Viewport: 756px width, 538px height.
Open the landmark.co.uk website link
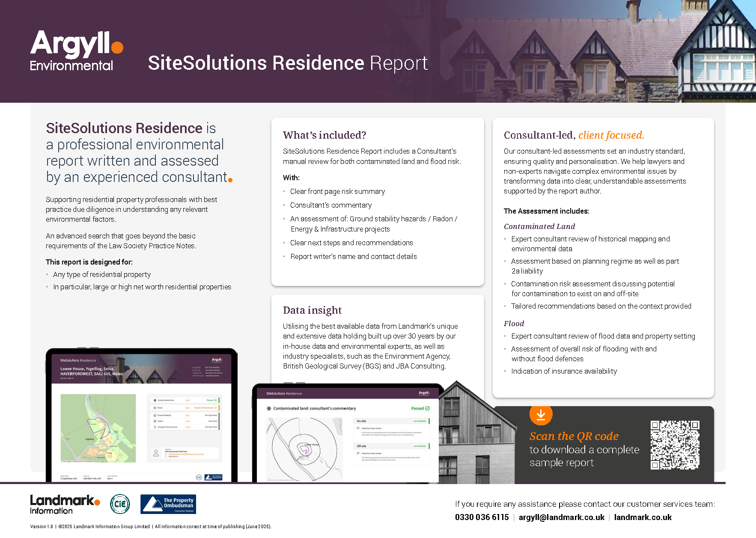[x=643, y=517]
